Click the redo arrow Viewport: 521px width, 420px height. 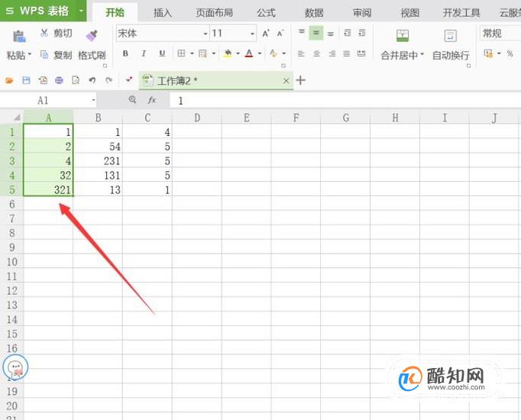[x=108, y=80]
